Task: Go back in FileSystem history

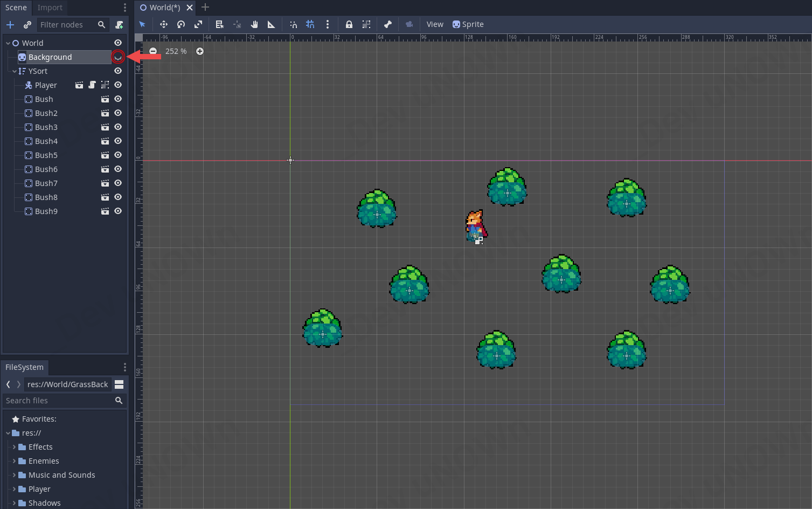Action: point(8,384)
